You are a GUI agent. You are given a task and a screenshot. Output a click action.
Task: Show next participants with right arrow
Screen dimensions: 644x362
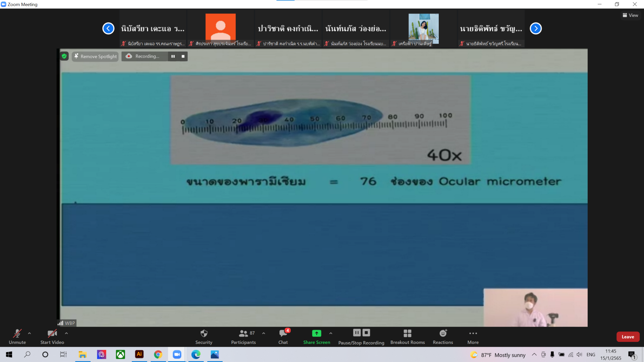[x=536, y=28]
